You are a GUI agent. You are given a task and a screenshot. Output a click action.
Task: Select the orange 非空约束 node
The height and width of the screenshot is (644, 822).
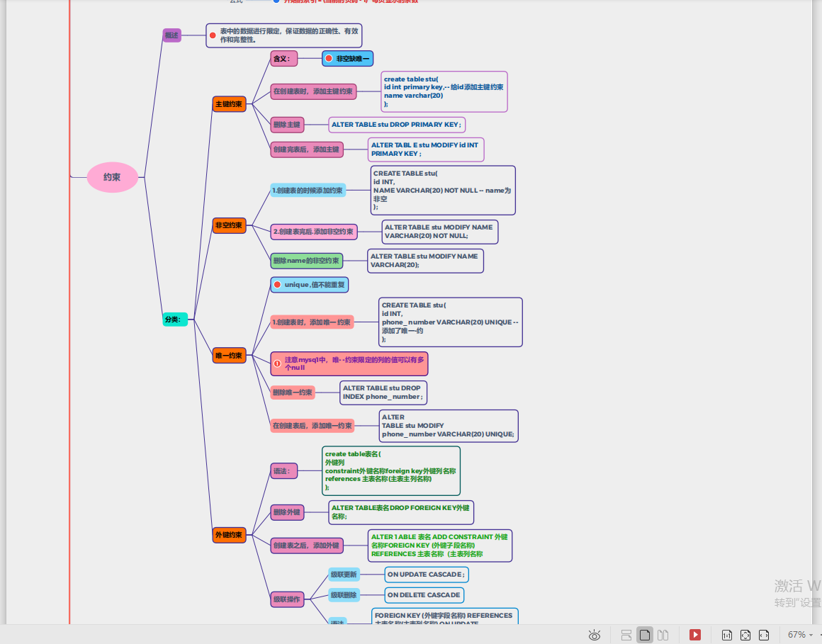point(229,225)
